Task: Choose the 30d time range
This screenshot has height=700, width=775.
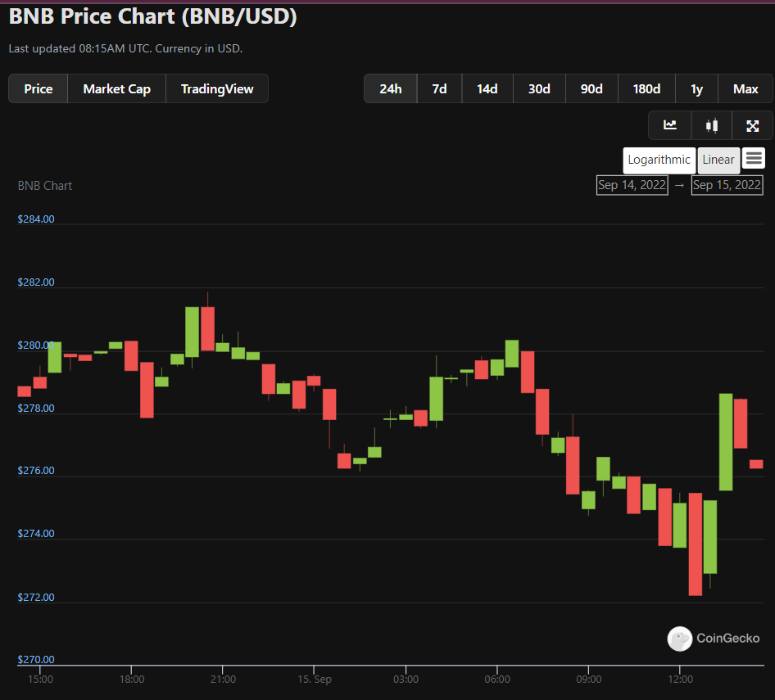Action: [x=539, y=89]
